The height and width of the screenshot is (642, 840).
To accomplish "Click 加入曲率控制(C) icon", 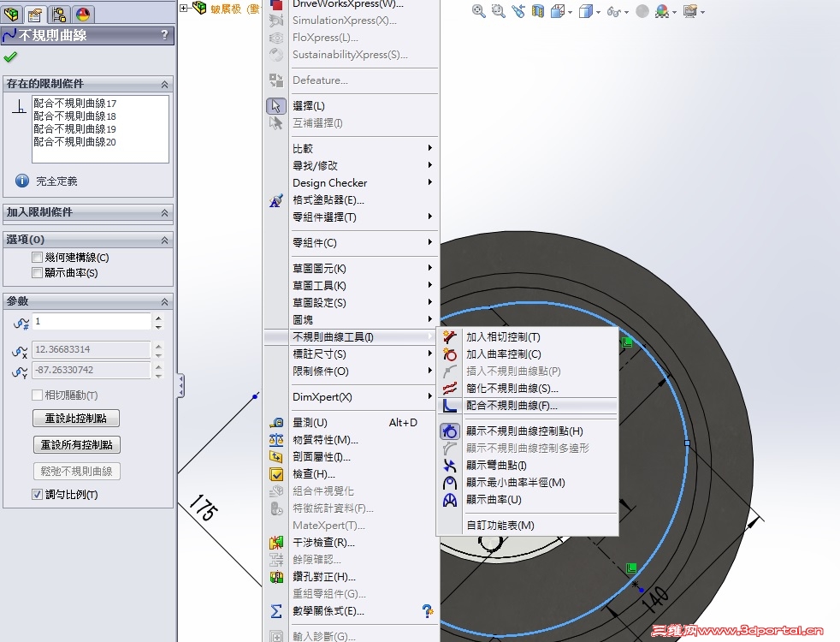I will (x=450, y=354).
